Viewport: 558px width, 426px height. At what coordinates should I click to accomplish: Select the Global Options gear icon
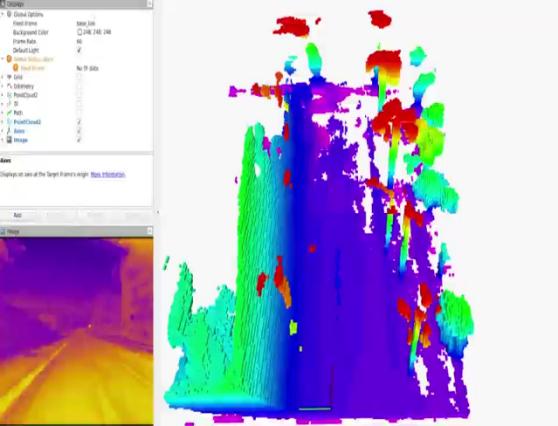pos(9,14)
